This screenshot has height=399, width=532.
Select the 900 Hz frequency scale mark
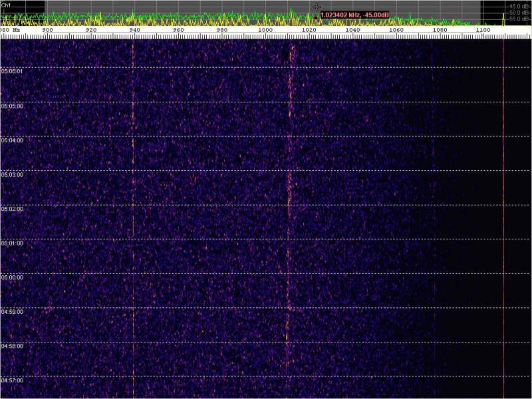47,30
